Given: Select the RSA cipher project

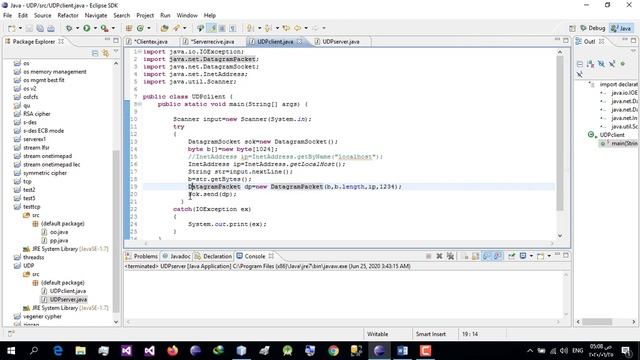Looking at the screenshot, I should [x=36, y=114].
